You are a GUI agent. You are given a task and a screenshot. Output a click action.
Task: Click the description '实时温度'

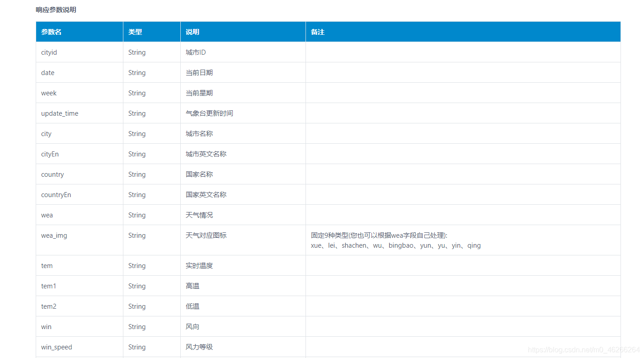pos(199,266)
